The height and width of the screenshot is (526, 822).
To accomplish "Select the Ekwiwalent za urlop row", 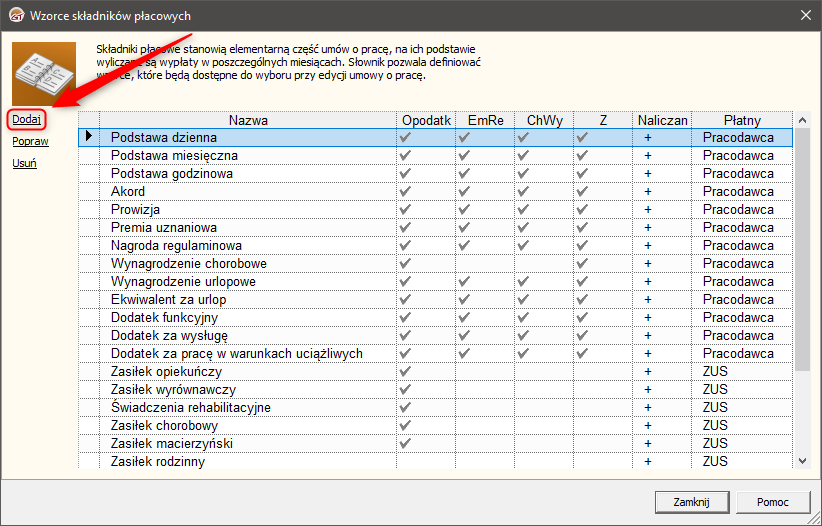I will pos(169,300).
